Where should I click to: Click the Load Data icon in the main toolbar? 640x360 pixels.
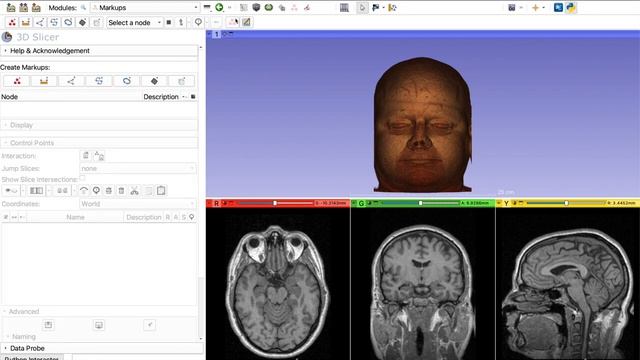coord(11,7)
